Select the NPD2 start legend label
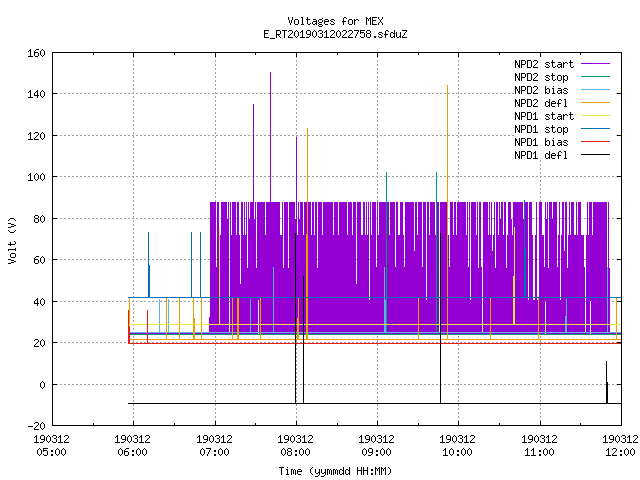 tap(544, 64)
